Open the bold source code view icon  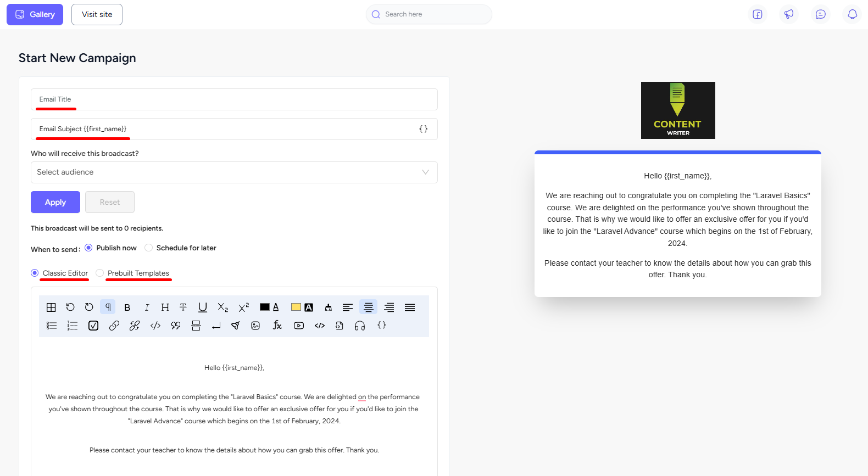[320, 326]
